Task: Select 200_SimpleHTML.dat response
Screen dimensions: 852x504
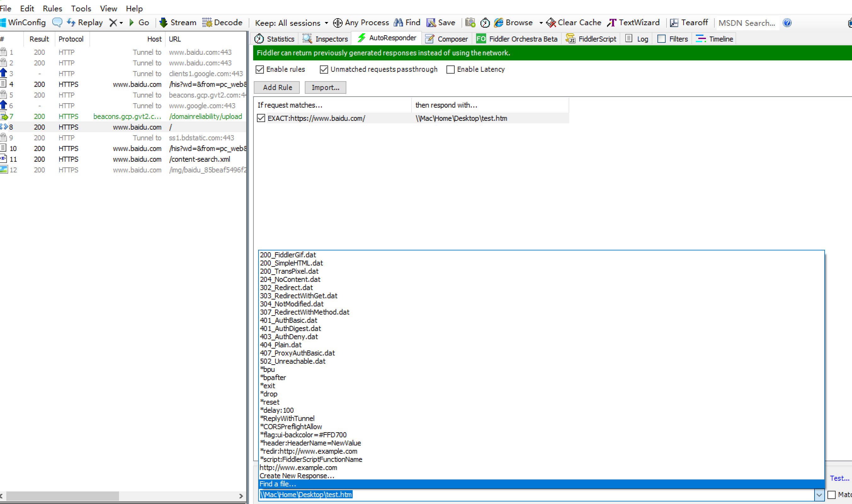Action: coord(541,263)
